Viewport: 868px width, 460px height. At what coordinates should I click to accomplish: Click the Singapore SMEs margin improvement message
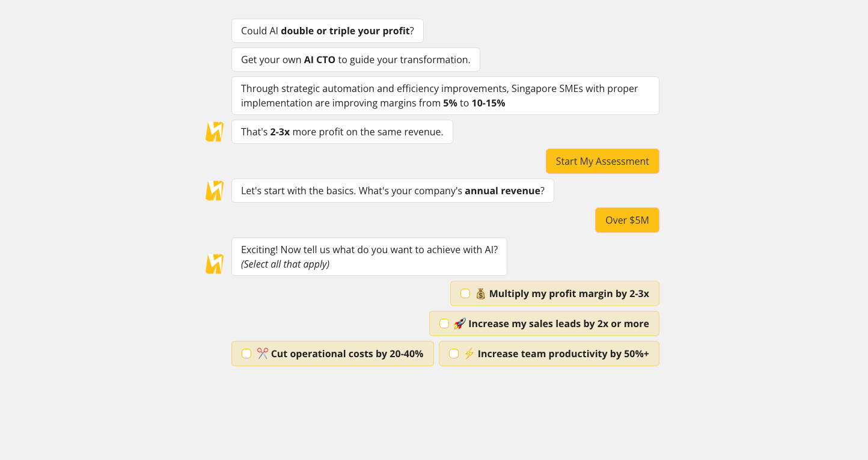pyautogui.click(x=445, y=96)
